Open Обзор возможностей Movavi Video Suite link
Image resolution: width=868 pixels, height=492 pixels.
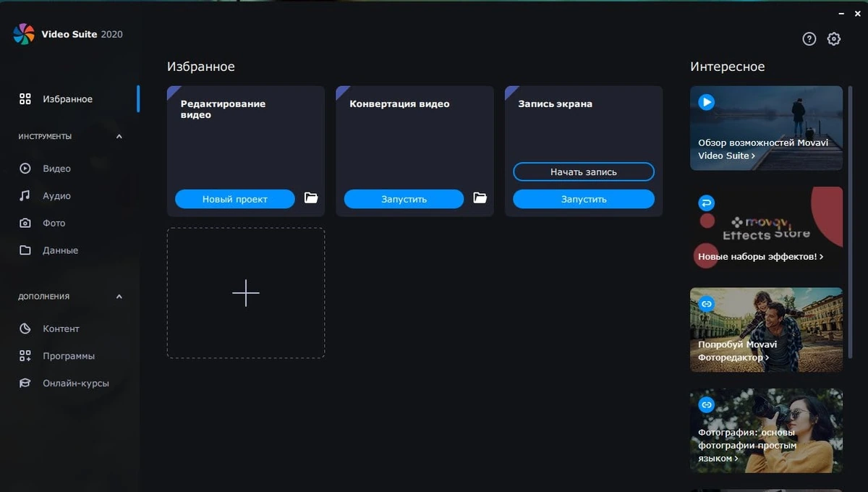pyautogui.click(x=763, y=149)
